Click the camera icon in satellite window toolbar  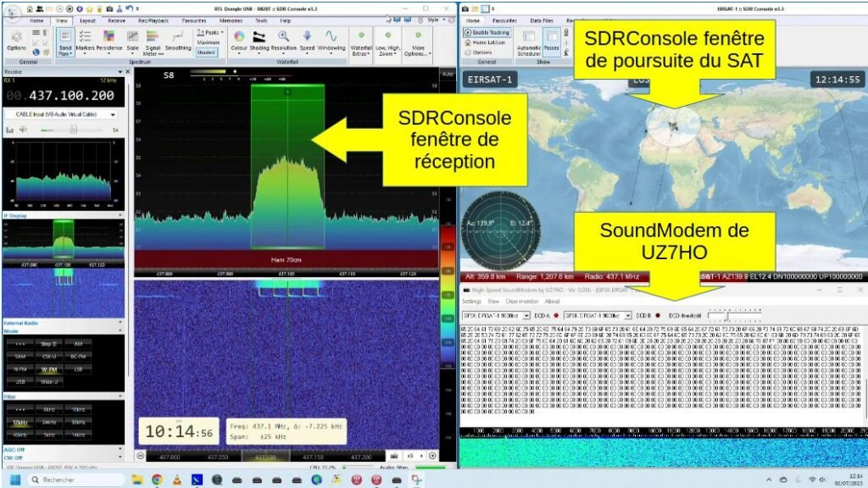click(x=465, y=8)
